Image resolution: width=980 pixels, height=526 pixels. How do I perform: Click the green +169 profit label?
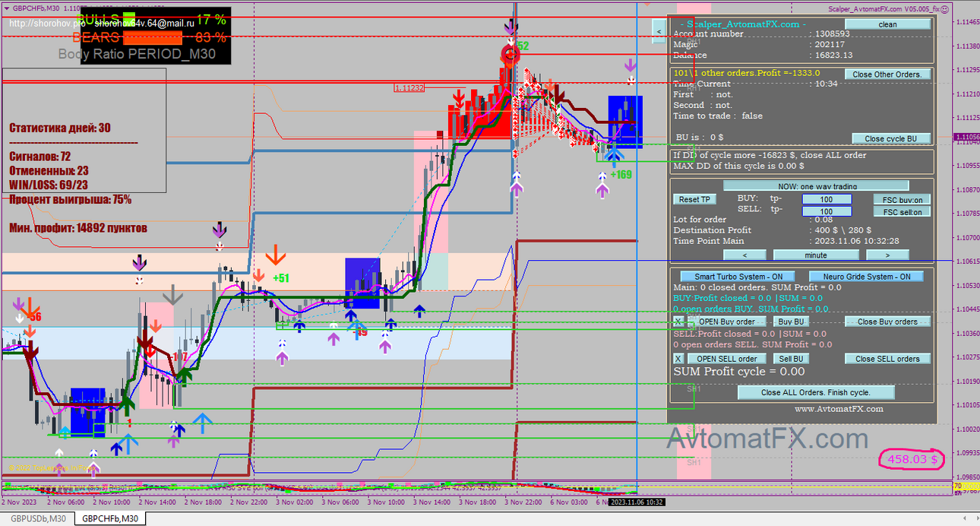(621, 174)
